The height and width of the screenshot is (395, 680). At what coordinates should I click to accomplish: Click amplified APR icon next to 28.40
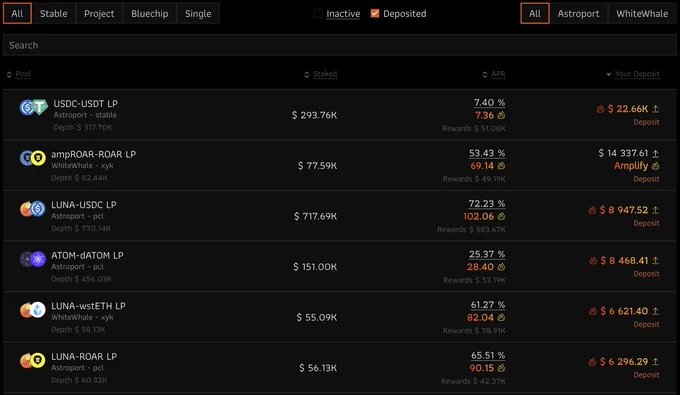[501, 267]
